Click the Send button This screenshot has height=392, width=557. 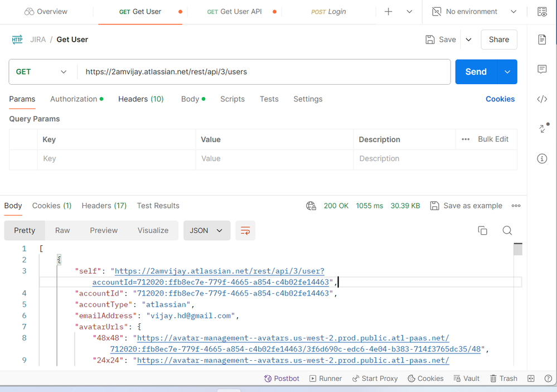pos(476,71)
